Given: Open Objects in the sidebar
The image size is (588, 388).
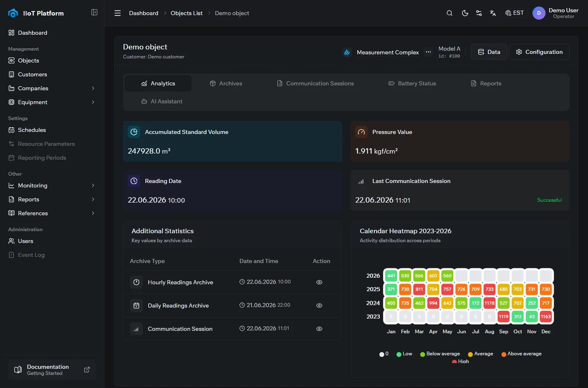Looking at the screenshot, I should tap(52, 60).
